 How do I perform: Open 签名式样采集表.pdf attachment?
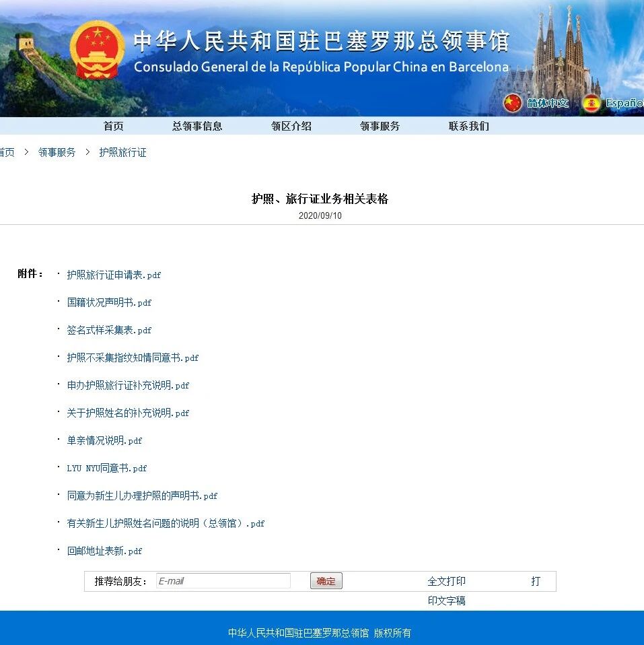click(x=108, y=330)
